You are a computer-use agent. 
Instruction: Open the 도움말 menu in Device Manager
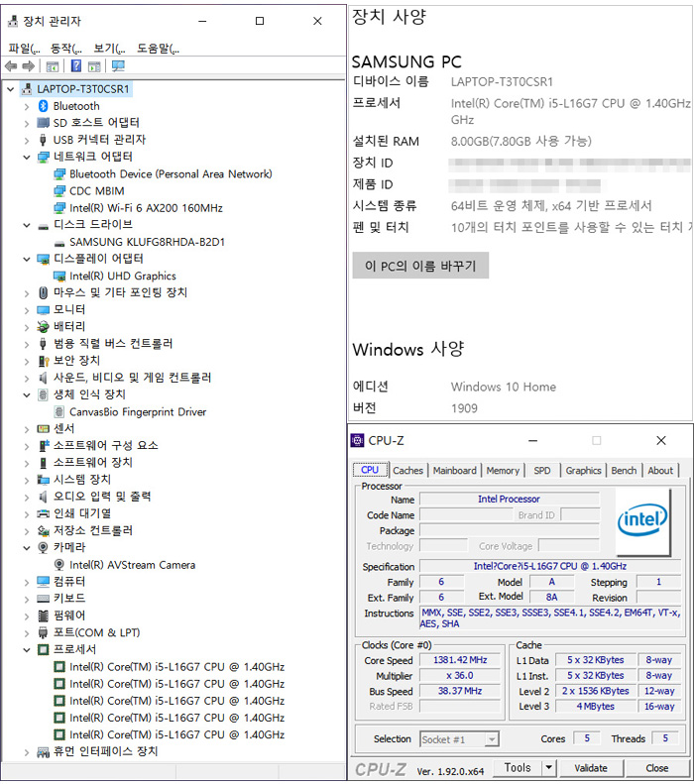click(x=158, y=49)
